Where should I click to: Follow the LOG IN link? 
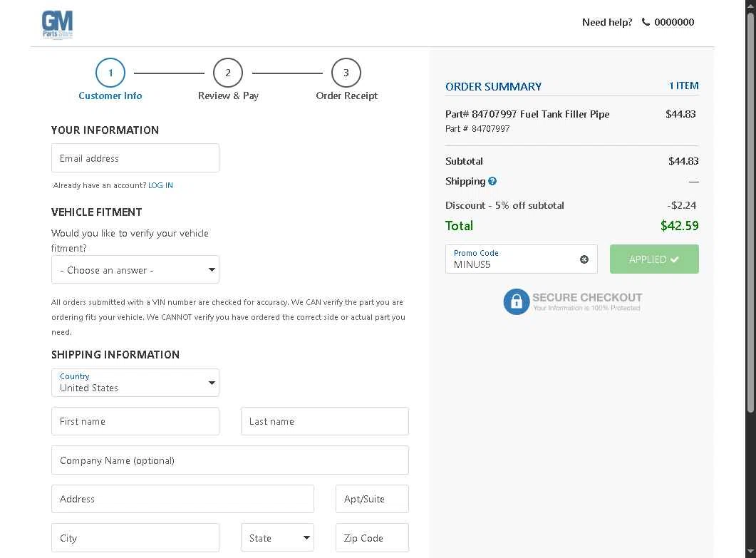[x=160, y=185]
